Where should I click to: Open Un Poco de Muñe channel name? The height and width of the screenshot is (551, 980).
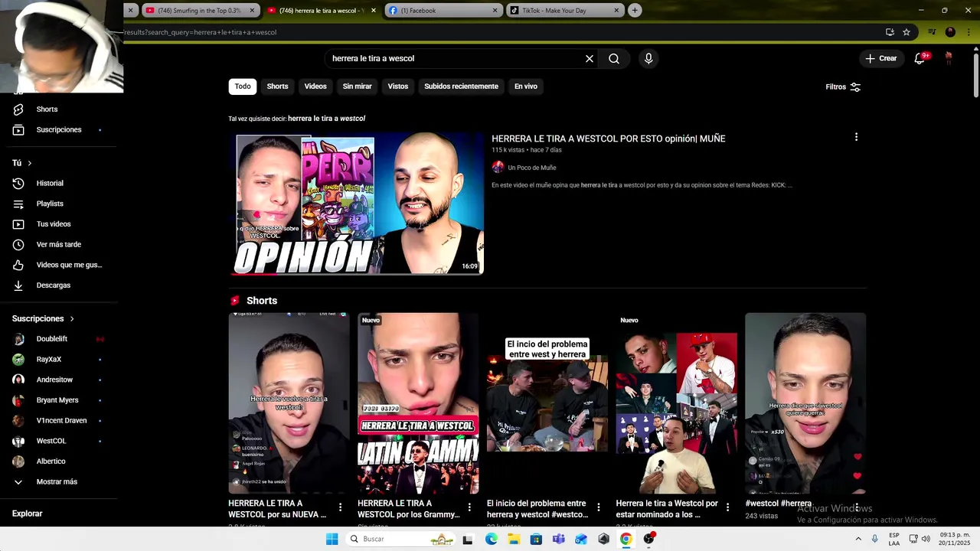[x=532, y=168]
